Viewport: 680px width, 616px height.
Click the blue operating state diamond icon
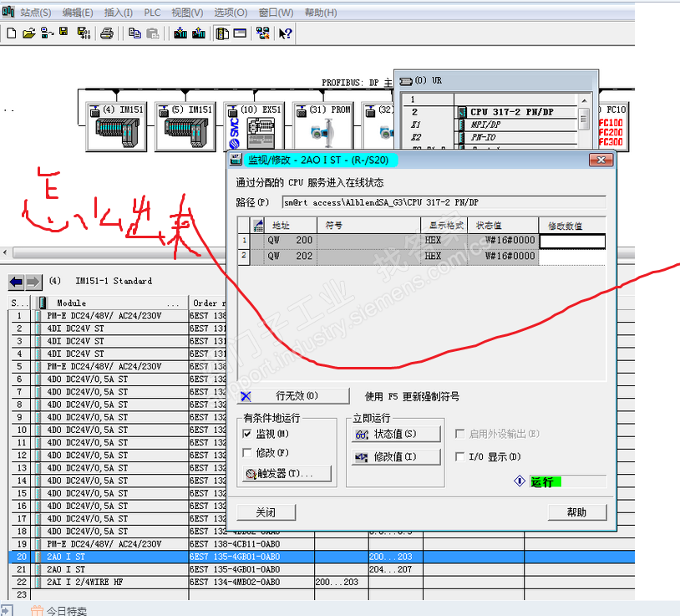tap(519, 481)
